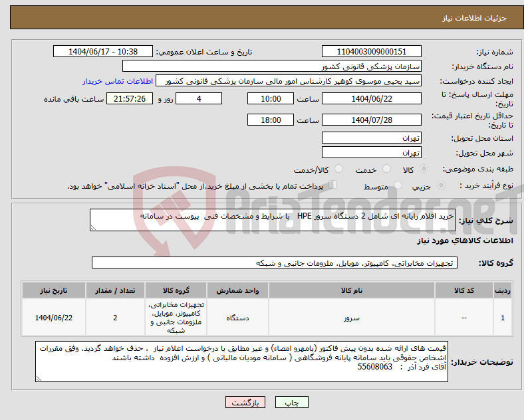The width and height of the screenshot is (524, 420).
Task: Click the deadline time 10:00 field
Action: 271,98
